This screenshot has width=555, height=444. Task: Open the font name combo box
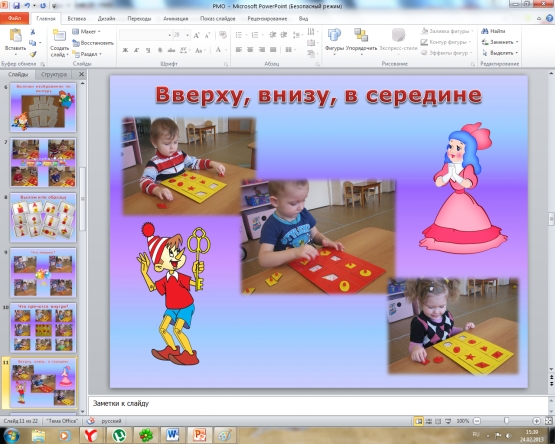146,35
